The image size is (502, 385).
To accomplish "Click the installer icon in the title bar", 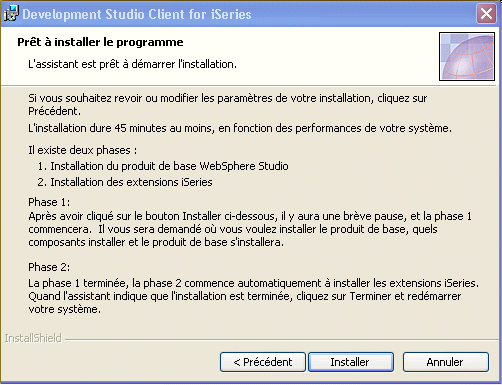I will (11, 14).
